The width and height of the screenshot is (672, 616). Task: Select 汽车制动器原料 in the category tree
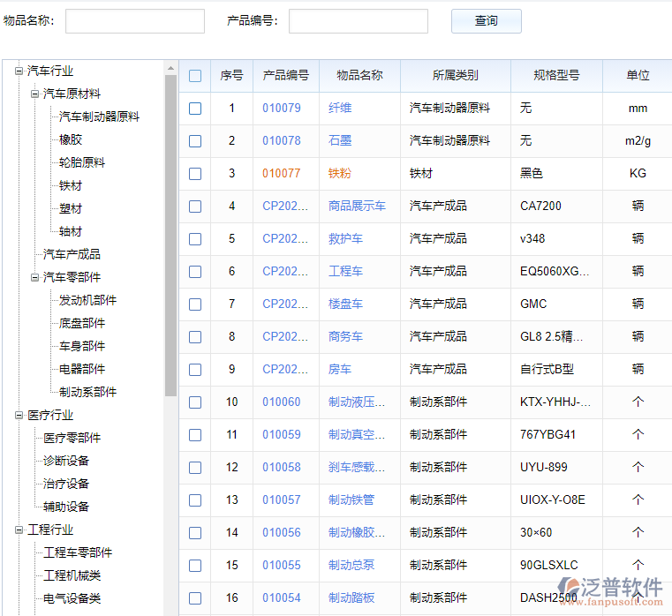coord(99,117)
